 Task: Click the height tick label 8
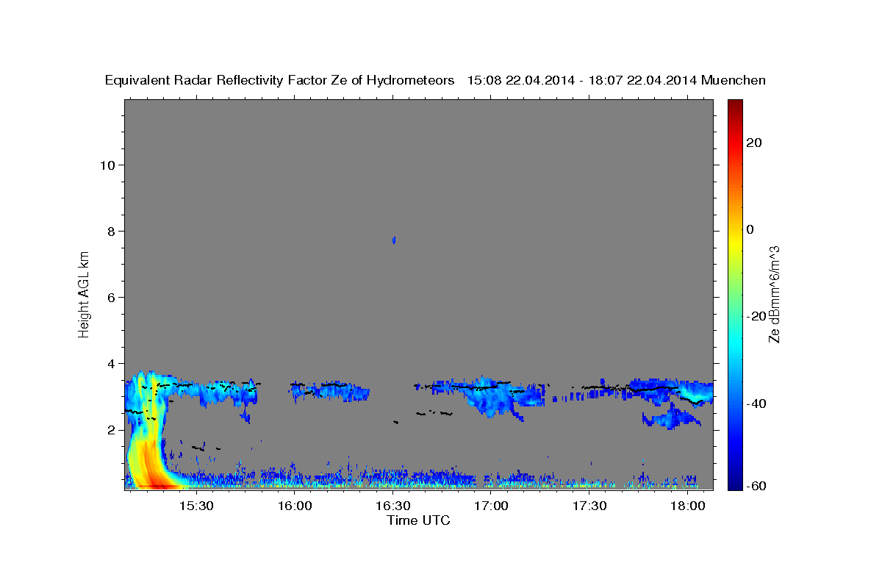[x=112, y=231]
